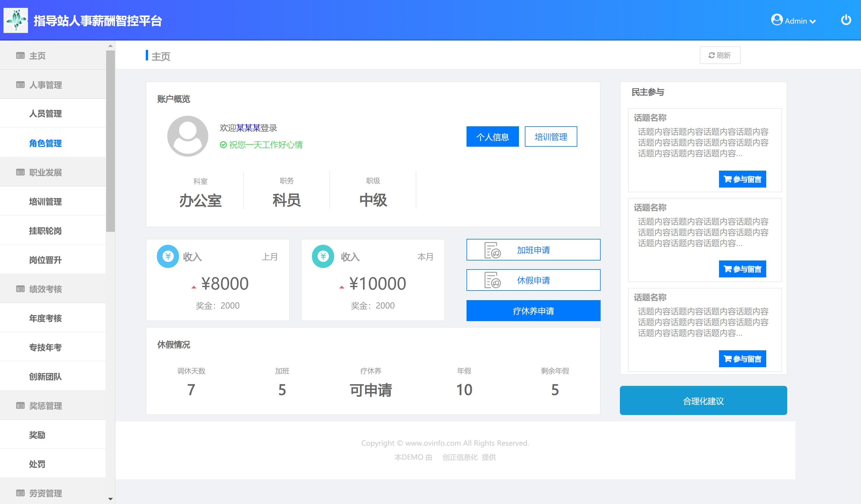This screenshot has height=504, width=861.
Task: Click last month's blue yen income icon
Action: tap(168, 256)
